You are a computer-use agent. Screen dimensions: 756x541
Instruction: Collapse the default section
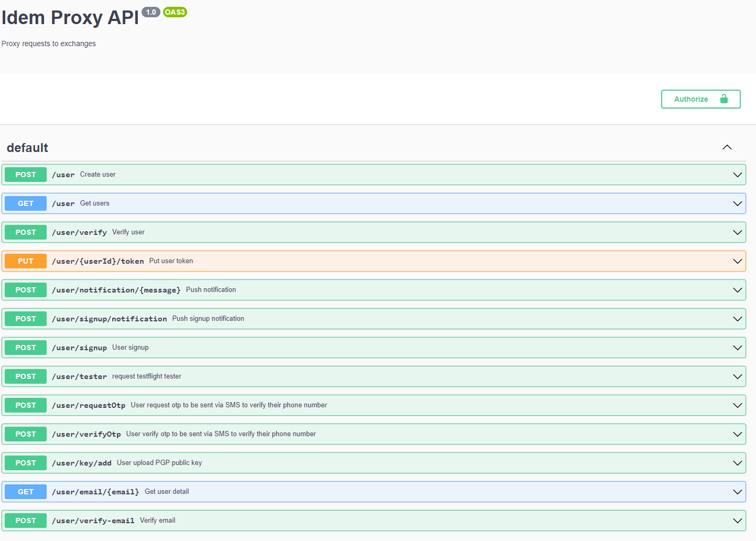coord(727,147)
